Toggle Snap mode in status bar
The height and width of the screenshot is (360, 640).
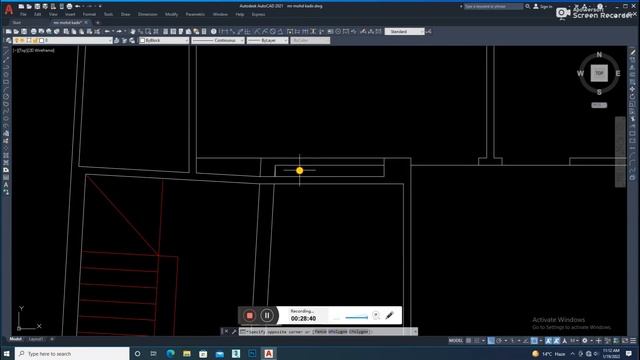coord(477,340)
